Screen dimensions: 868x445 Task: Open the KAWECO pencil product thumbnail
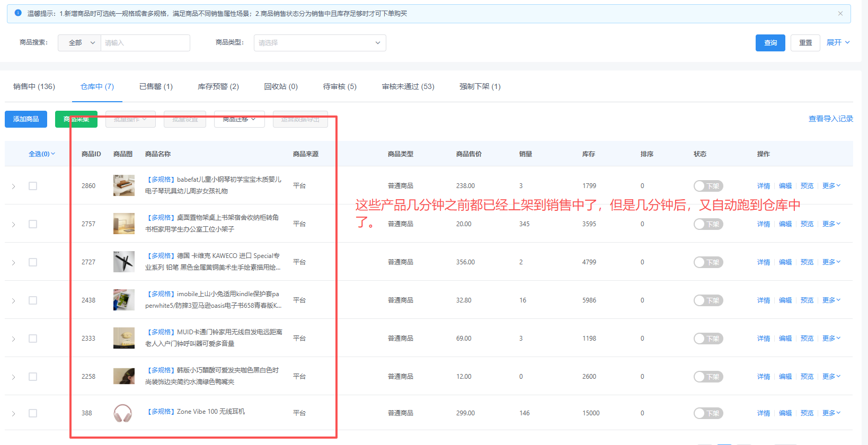pos(123,262)
